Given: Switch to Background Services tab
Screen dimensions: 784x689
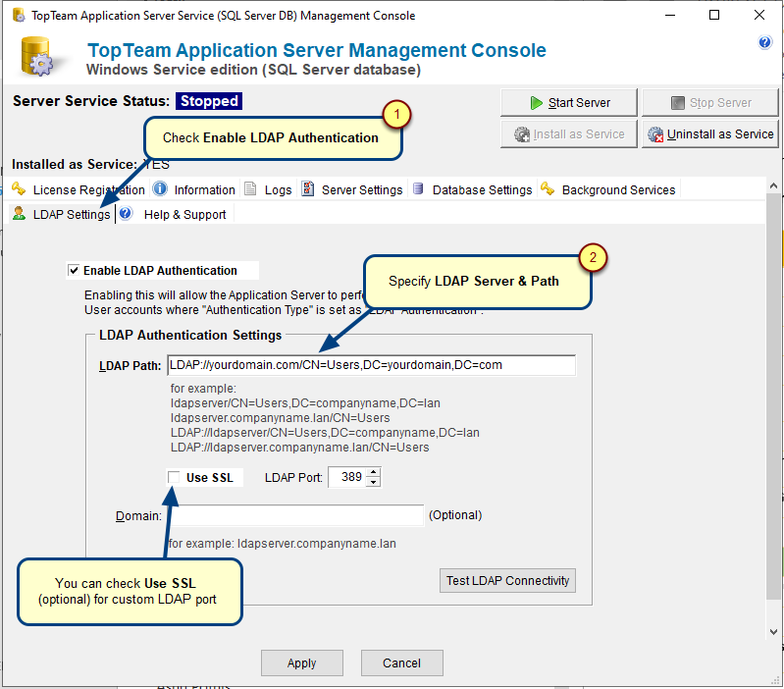Looking at the screenshot, I should pos(608,190).
